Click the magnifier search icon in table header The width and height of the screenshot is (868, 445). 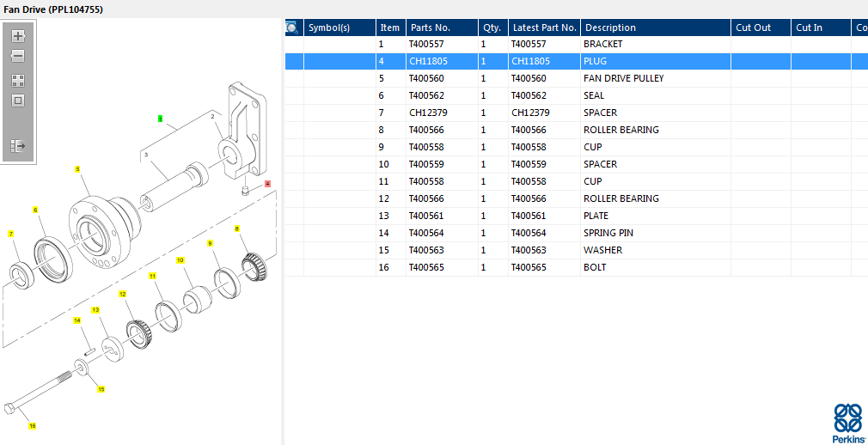(x=292, y=27)
